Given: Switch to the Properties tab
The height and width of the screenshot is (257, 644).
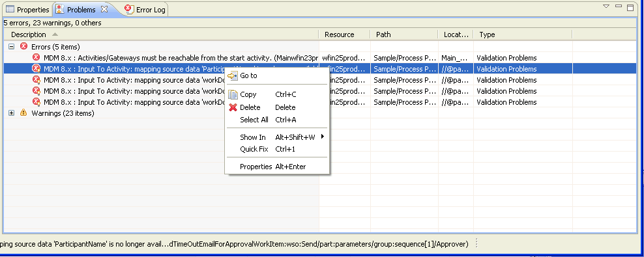Looking at the screenshot, I should click(x=27, y=9).
